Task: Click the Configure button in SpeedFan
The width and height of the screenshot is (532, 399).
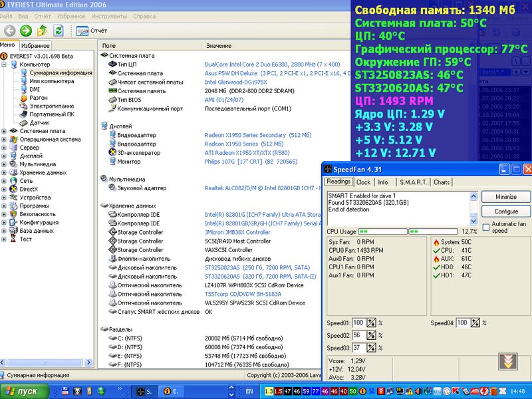Action: point(505,211)
